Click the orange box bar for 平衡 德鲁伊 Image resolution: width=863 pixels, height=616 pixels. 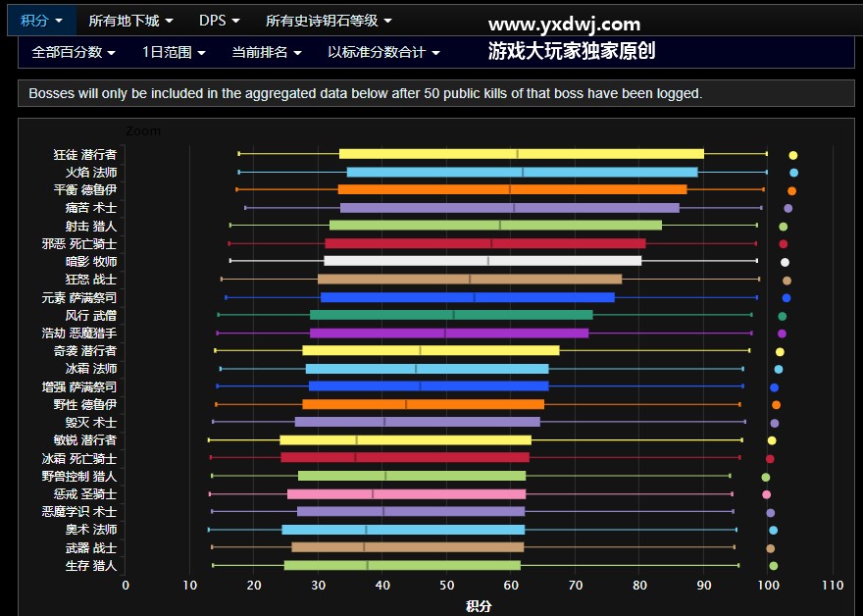tap(512, 190)
